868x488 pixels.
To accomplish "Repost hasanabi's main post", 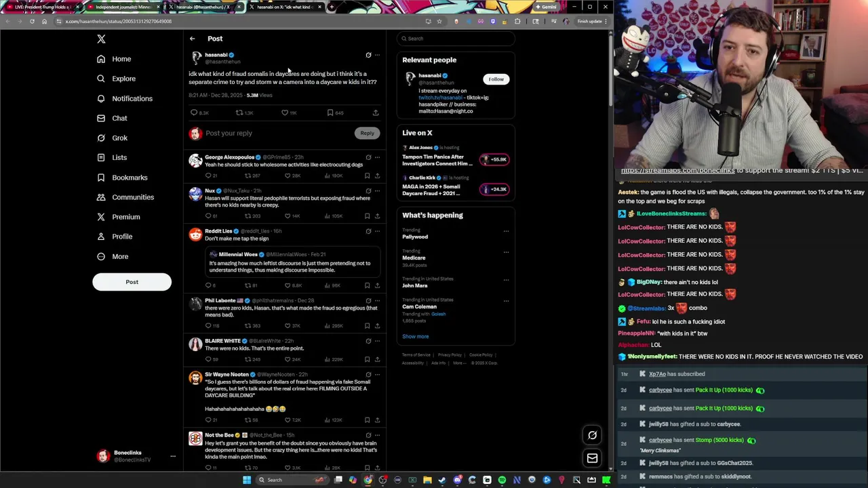I will [x=239, y=113].
